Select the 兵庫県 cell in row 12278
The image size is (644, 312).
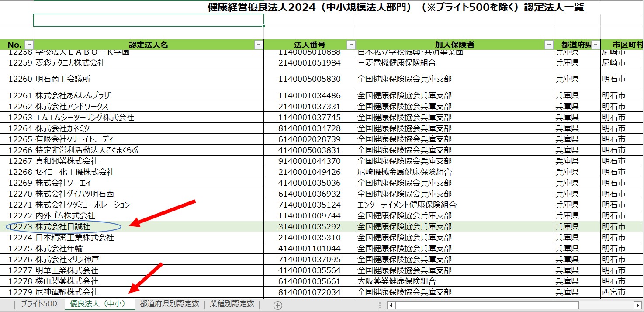577,281
